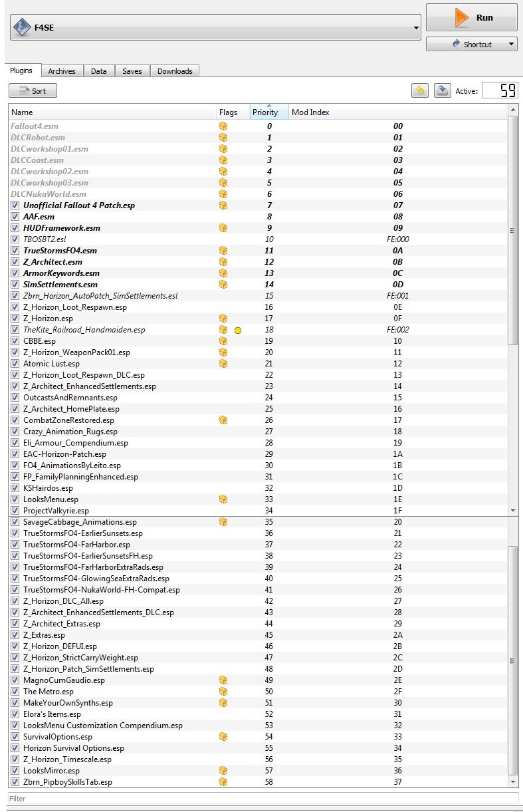The width and height of the screenshot is (523, 812).
Task: Uncheck The Metro.esp checkbox
Action: pyautogui.click(x=15, y=692)
